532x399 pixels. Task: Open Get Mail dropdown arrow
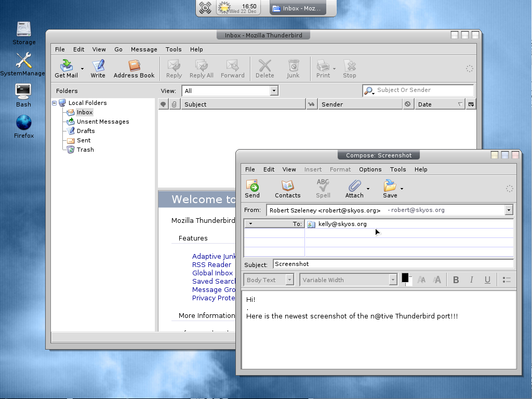(82, 69)
